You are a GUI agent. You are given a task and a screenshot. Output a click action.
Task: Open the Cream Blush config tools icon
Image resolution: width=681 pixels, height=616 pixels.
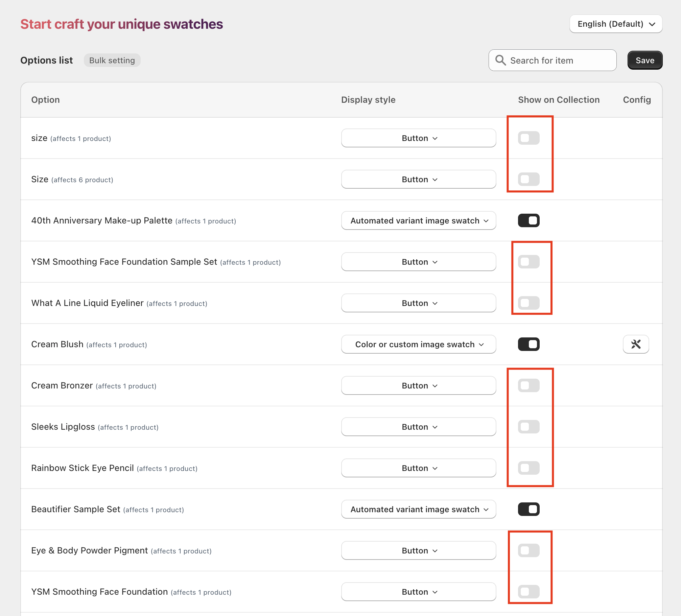pos(636,344)
